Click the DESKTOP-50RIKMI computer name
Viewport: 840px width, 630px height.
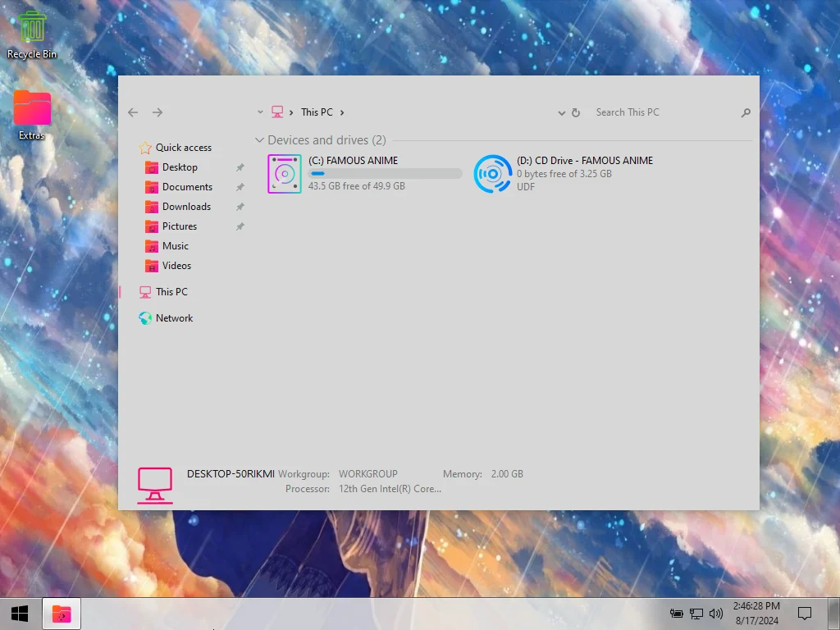pyautogui.click(x=231, y=474)
